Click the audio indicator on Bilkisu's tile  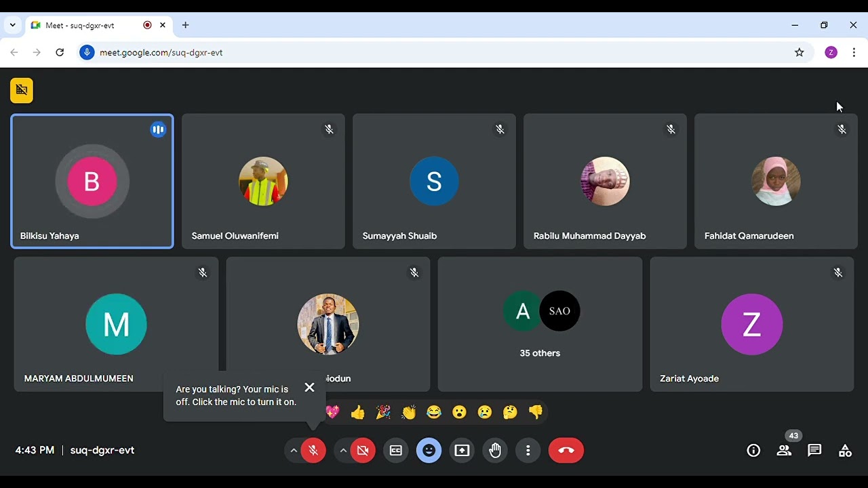click(158, 129)
